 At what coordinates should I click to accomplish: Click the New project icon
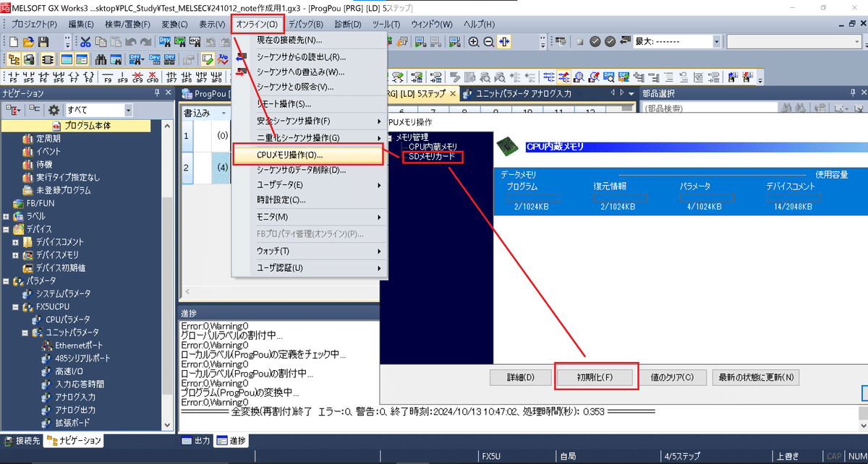[x=14, y=42]
